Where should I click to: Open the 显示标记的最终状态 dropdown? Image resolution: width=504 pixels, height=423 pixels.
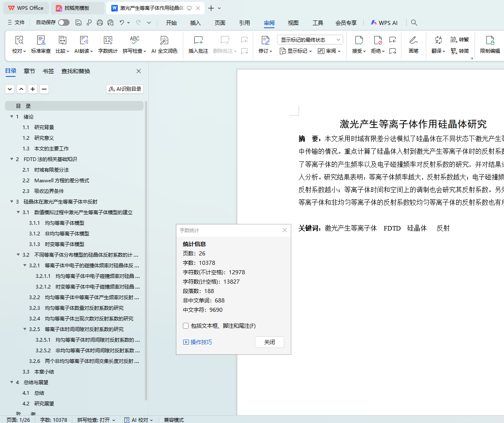(x=310, y=40)
